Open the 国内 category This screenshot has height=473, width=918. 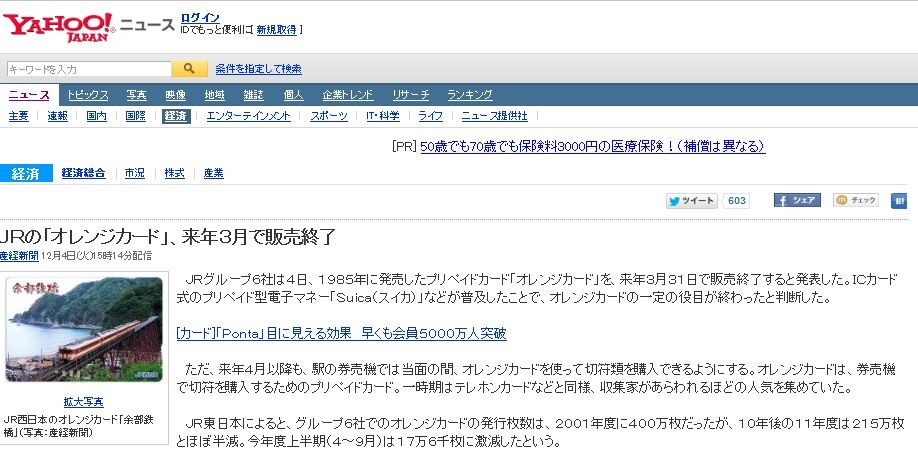97,116
